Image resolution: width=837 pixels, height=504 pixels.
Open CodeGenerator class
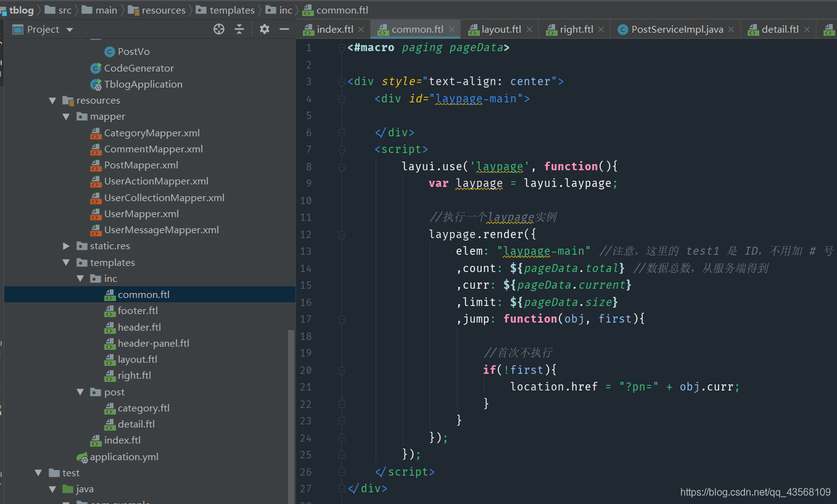(x=132, y=68)
